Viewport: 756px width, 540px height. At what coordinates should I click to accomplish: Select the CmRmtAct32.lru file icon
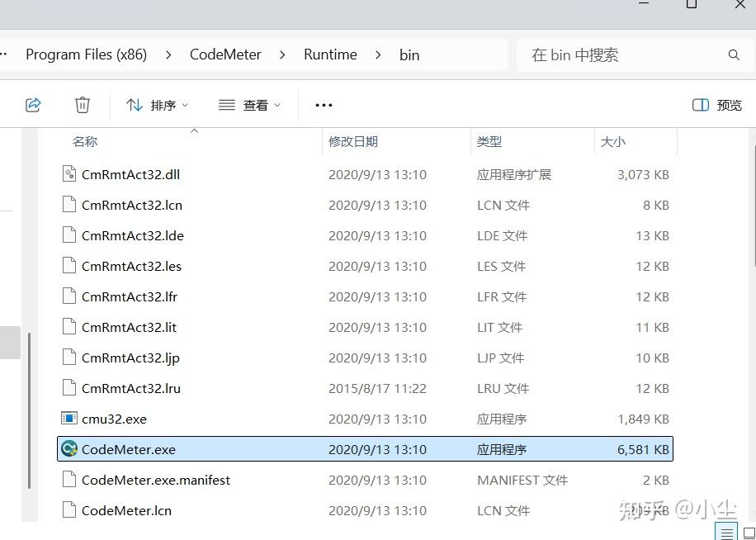69,387
